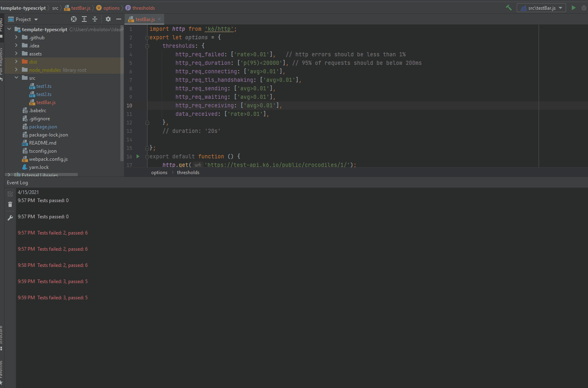Run src\testBar.js with the green Run icon
Image resolution: width=588 pixels, height=388 pixels.
tap(574, 7)
